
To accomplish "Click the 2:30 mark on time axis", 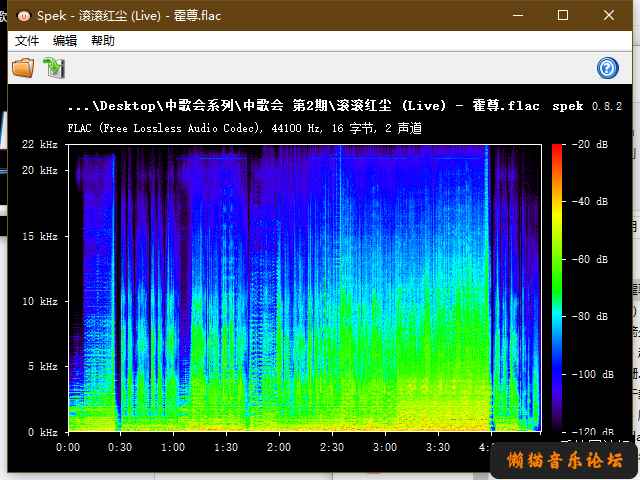I will (331, 447).
